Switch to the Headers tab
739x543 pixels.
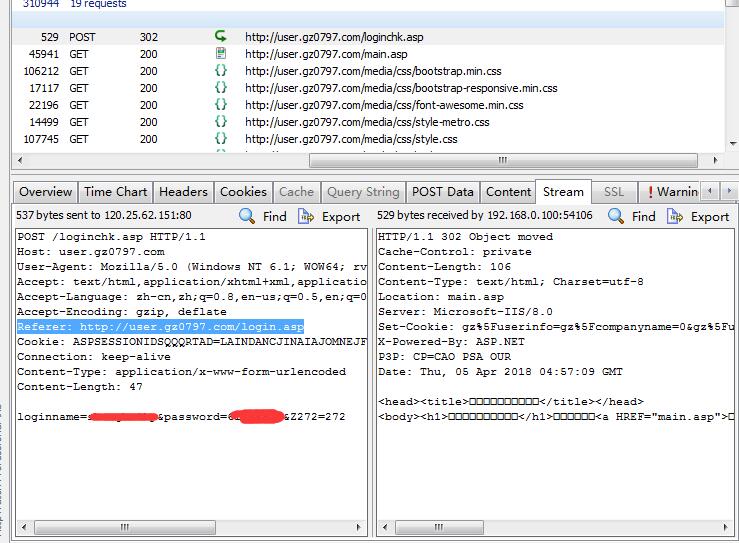[x=183, y=192]
